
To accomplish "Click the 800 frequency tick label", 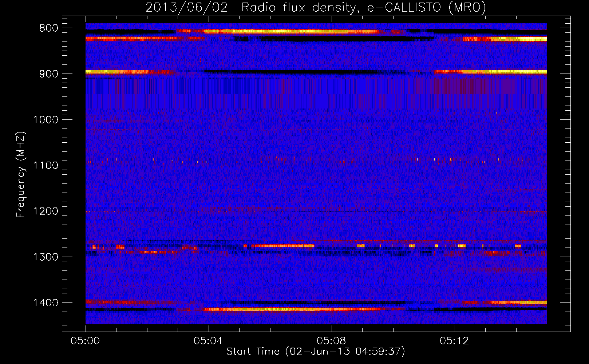I will pyautogui.click(x=49, y=28).
